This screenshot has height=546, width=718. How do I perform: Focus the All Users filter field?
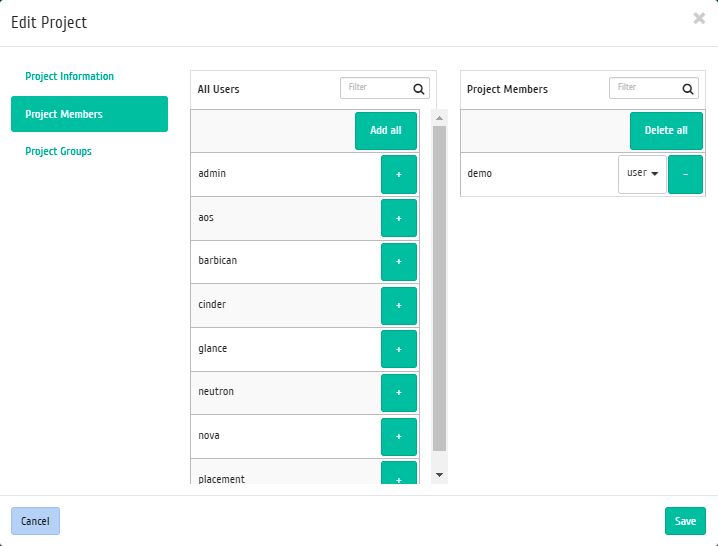coord(385,88)
